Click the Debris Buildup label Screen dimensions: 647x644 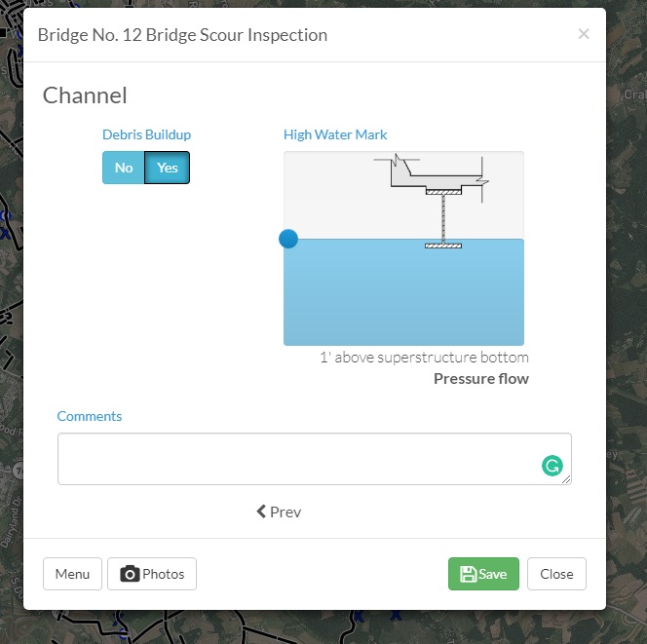(x=146, y=134)
